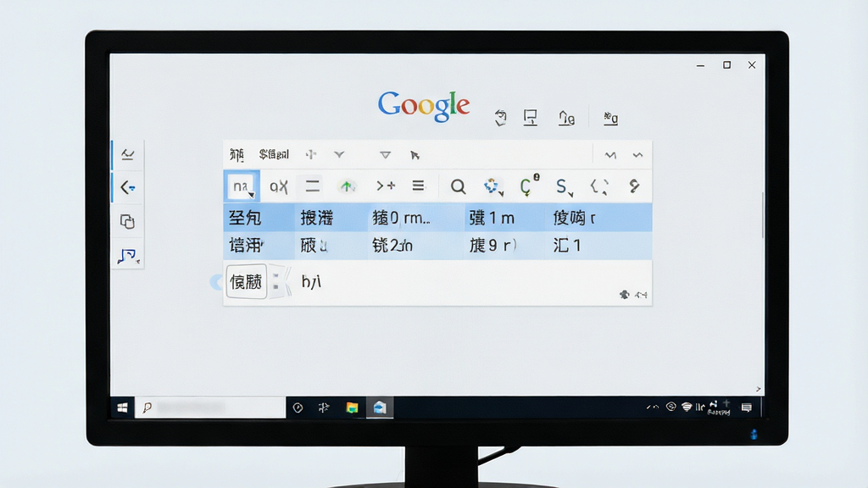
Task: Click the monitor-shaped icon beside Google logo
Action: pos(531,117)
